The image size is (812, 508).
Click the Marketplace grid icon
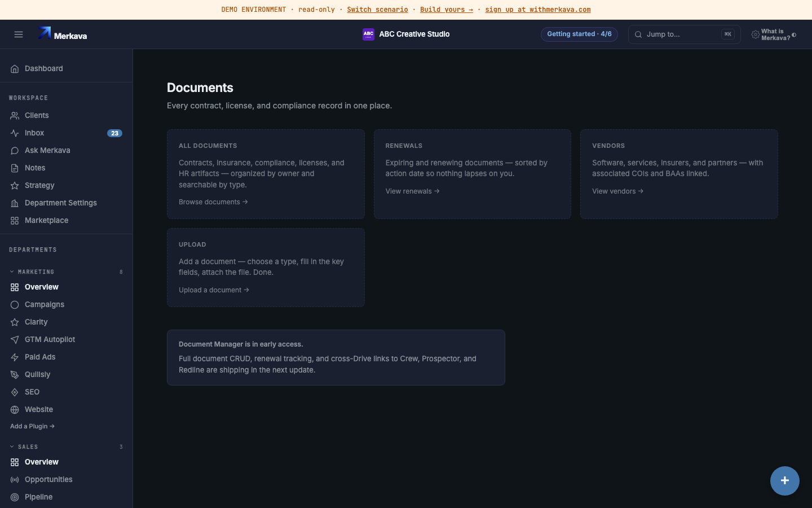15,221
